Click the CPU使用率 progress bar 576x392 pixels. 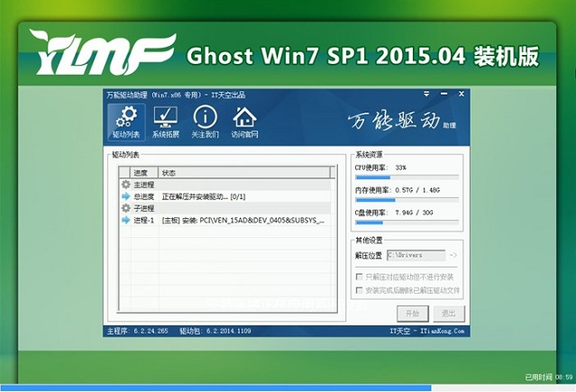[407, 178]
